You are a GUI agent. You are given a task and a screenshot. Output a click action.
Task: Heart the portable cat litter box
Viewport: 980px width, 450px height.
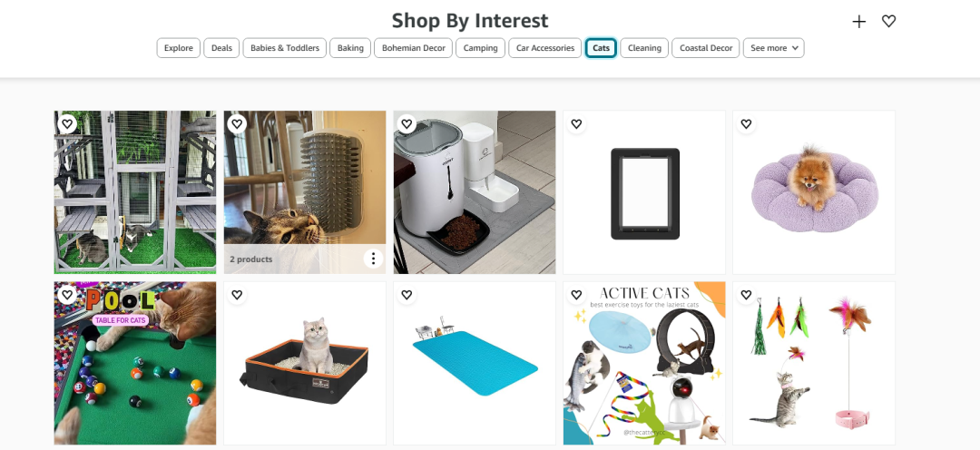coord(237,295)
